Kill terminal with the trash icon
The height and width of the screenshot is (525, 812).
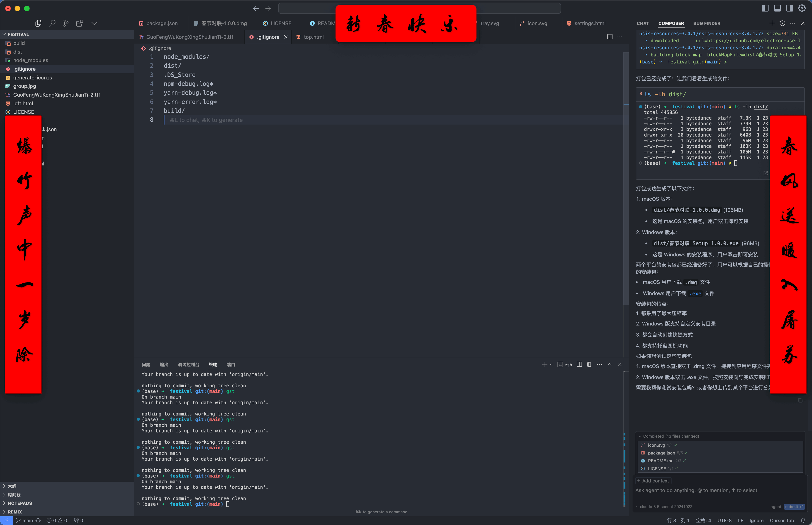point(589,364)
